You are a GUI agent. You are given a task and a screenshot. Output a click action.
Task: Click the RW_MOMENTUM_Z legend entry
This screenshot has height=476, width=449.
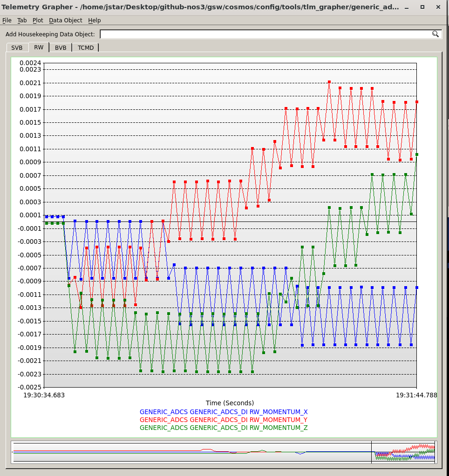coord(224,428)
